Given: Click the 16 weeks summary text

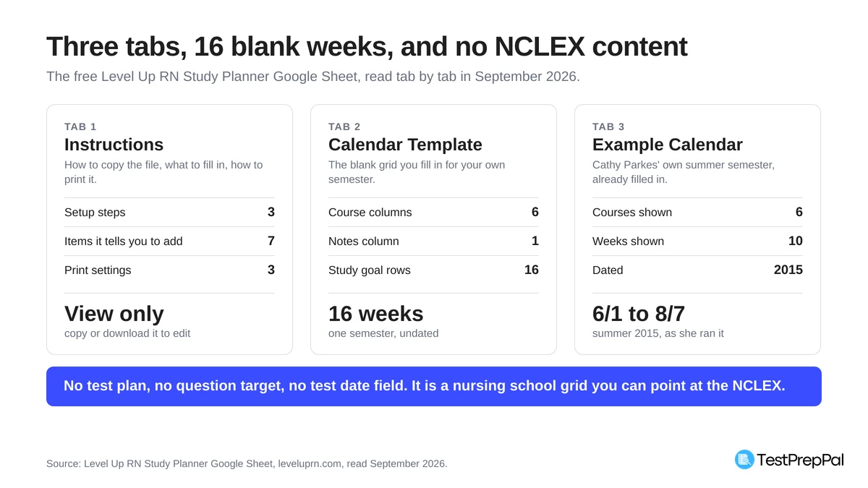Looking at the screenshot, I should [x=376, y=314].
